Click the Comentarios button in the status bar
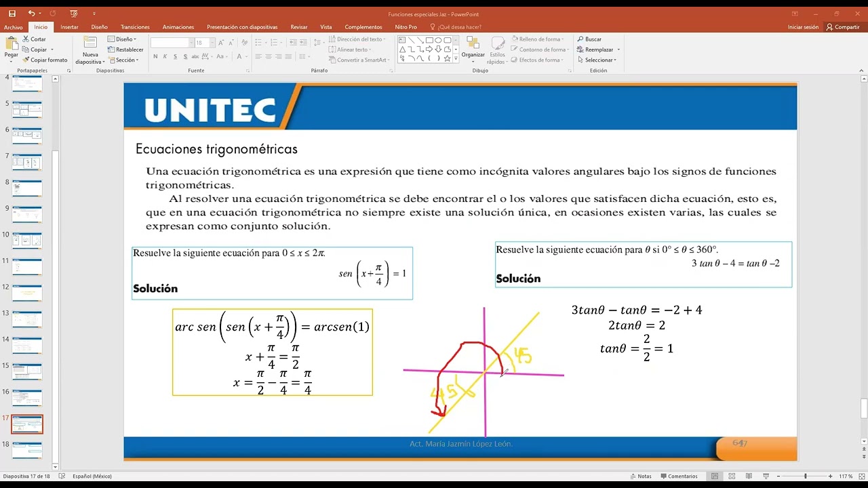The image size is (868, 488). click(x=679, y=476)
